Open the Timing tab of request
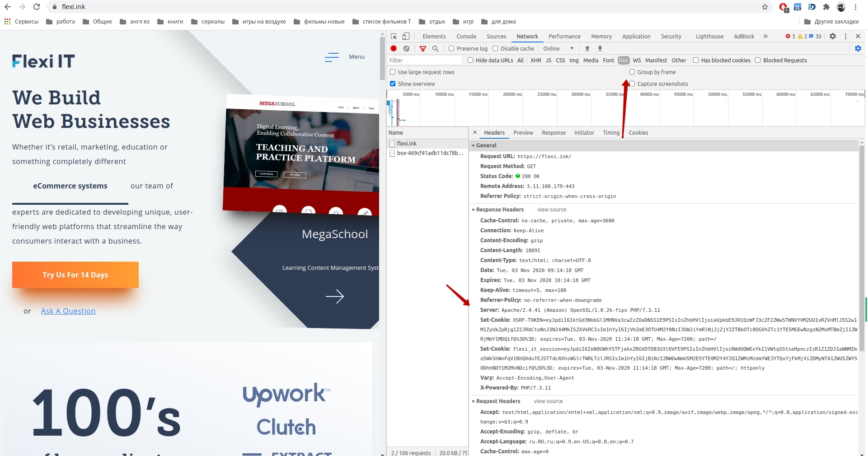This screenshot has height=456, width=868. tap(611, 132)
